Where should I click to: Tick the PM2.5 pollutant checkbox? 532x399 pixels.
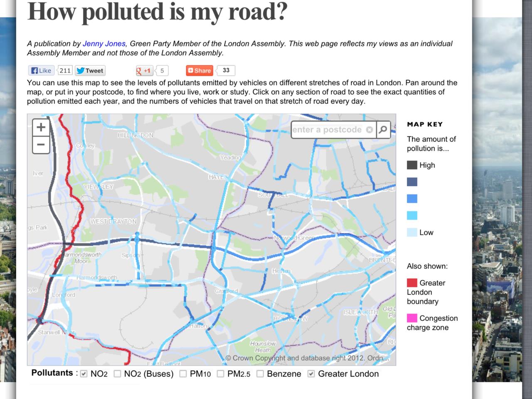(220, 374)
